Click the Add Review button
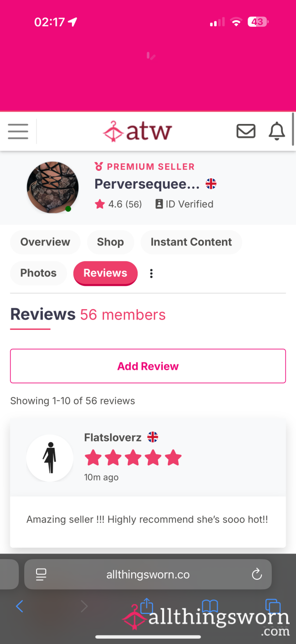 (148, 366)
